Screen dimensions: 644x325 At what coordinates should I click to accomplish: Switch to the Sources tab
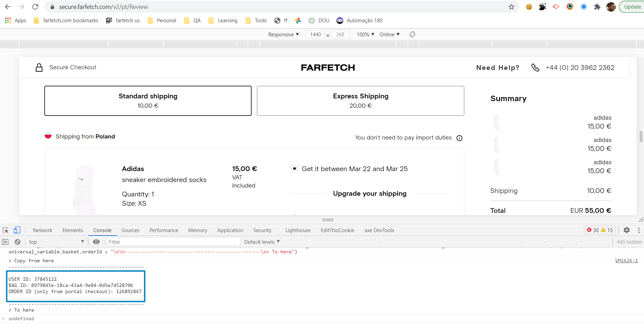(x=130, y=230)
